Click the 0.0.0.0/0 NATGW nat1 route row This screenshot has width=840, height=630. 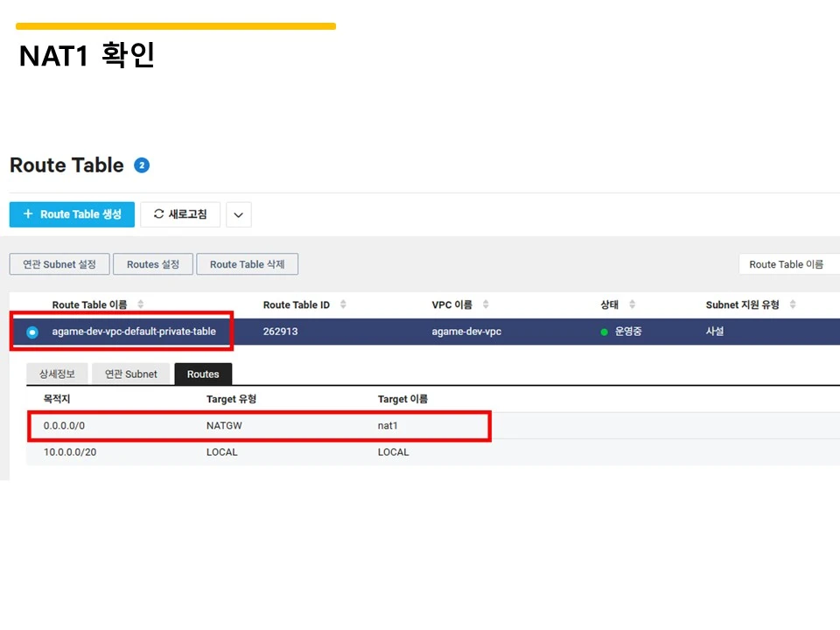click(433, 426)
